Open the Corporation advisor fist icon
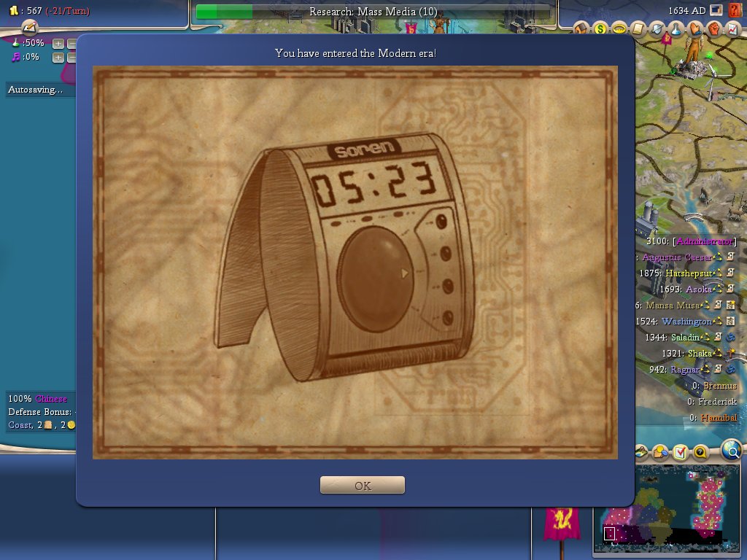Image resolution: width=747 pixels, height=560 pixels. [714, 29]
